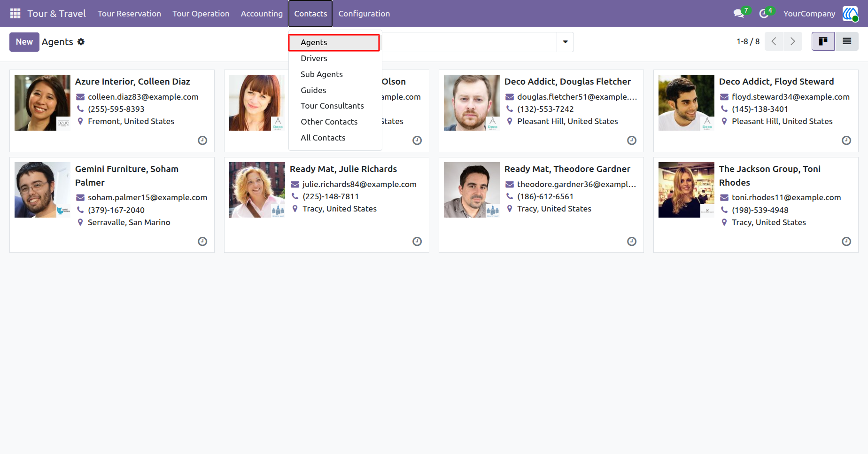
Task: Open the Tour Reservation menu
Action: 129,14
